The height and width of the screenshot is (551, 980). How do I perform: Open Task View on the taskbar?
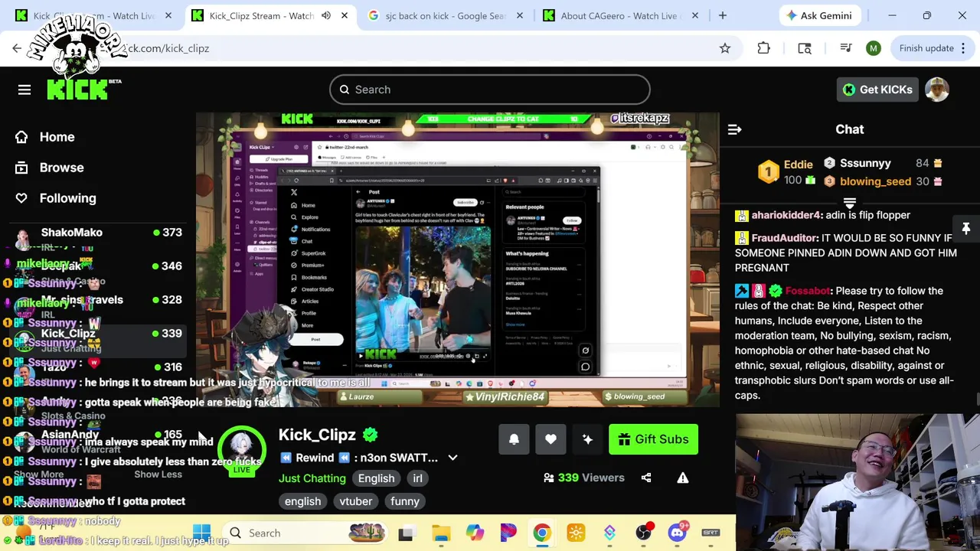coord(406,533)
